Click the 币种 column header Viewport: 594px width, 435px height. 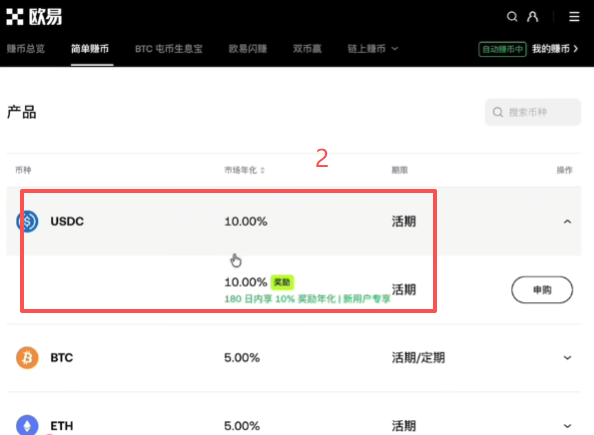(x=23, y=170)
